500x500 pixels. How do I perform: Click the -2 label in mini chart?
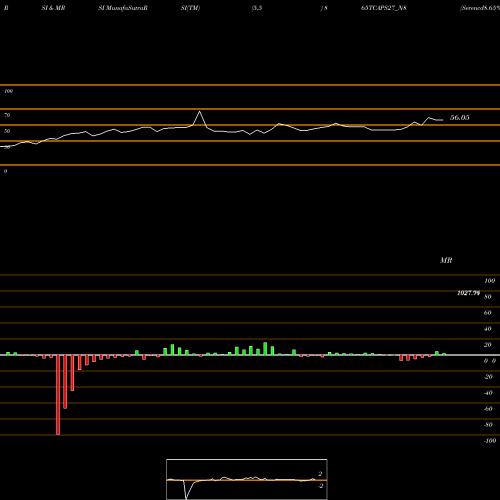[x=321, y=486]
